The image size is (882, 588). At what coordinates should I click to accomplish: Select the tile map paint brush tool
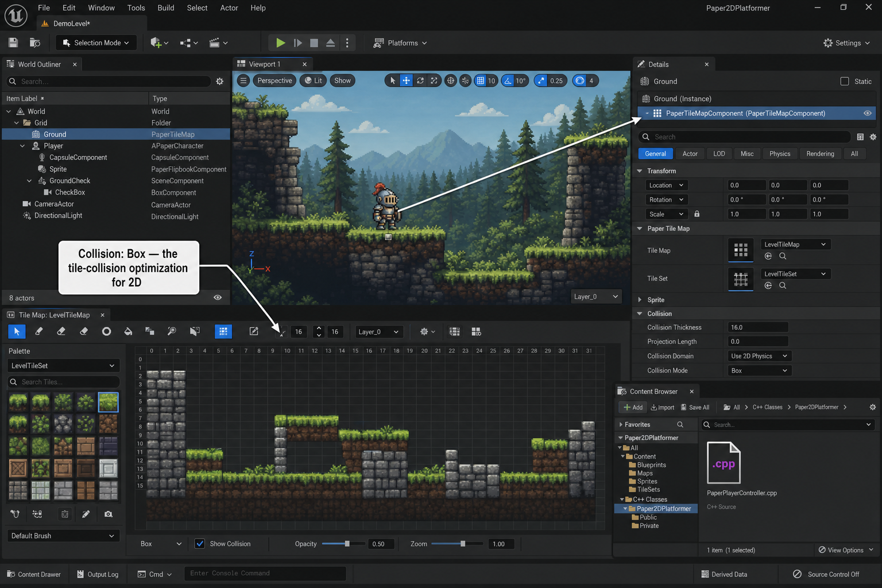[39, 331]
